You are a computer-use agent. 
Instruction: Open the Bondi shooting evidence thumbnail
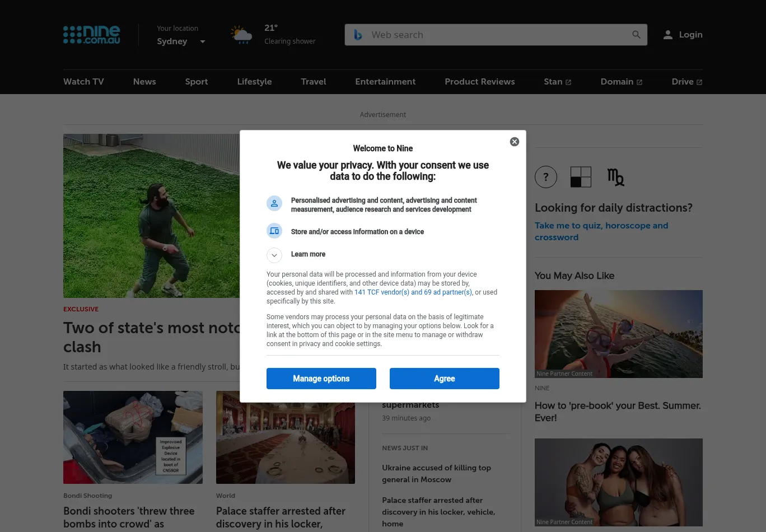(x=133, y=437)
